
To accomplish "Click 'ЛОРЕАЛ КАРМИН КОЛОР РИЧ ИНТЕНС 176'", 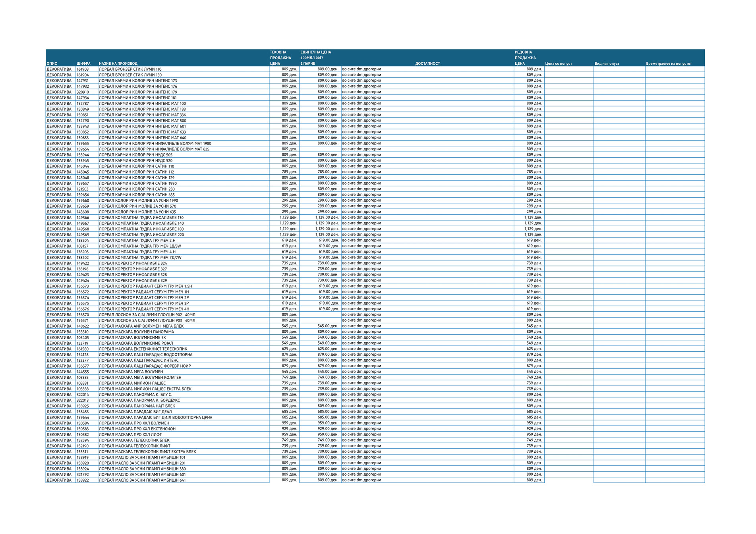I will (138, 86).
